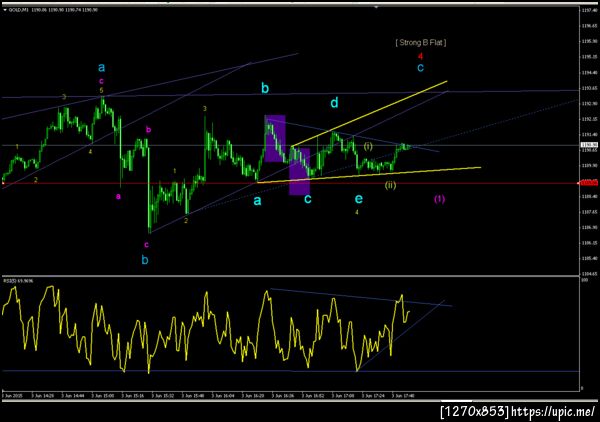Select the '(ii)' wave label
600x422 pixels.
click(390, 186)
